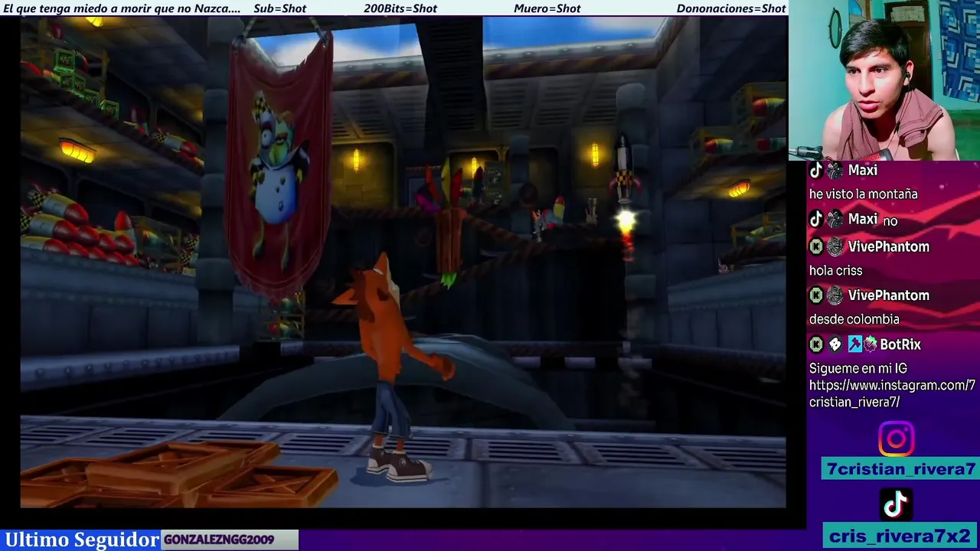The width and height of the screenshot is (980, 551).
Task: Open the Instagram link in BotRix's message
Action: pyautogui.click(x=892, y=393)
